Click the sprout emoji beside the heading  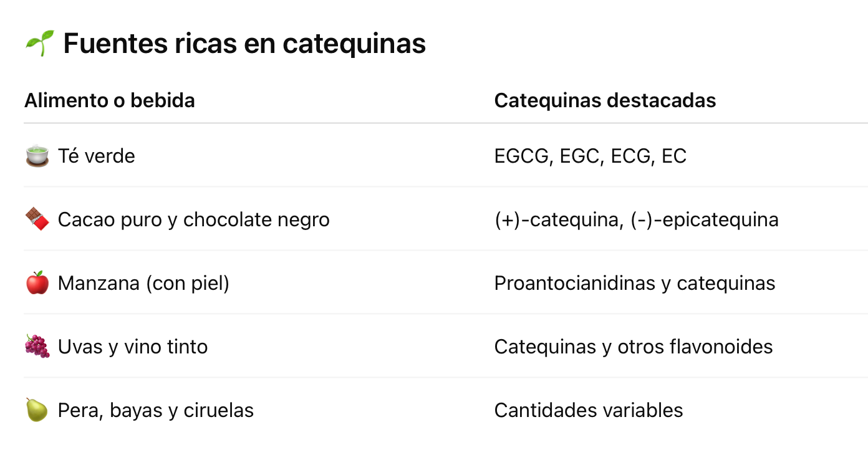tap(39, 44)
